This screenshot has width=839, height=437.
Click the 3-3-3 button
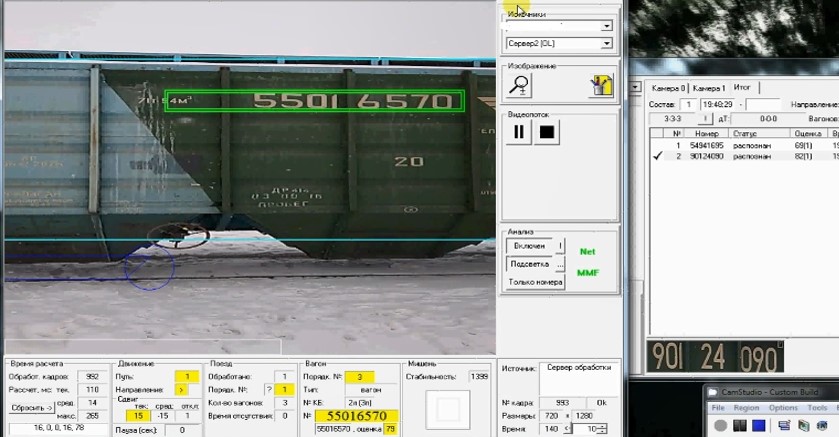[665, 118]
